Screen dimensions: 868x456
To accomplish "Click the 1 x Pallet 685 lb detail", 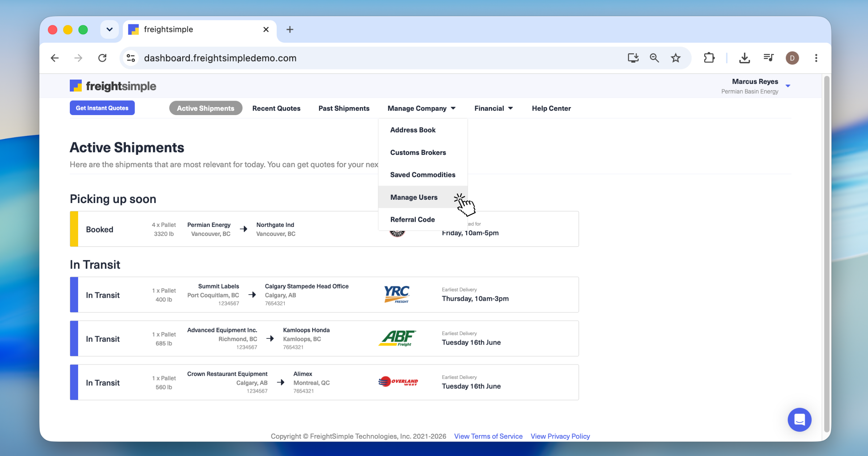I will coord(164,339).
